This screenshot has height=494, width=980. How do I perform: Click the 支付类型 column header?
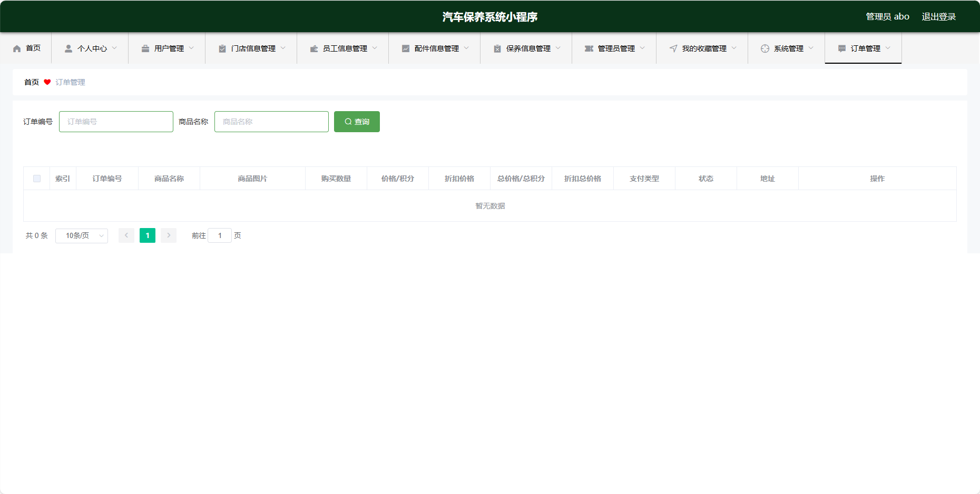[644, 179]
